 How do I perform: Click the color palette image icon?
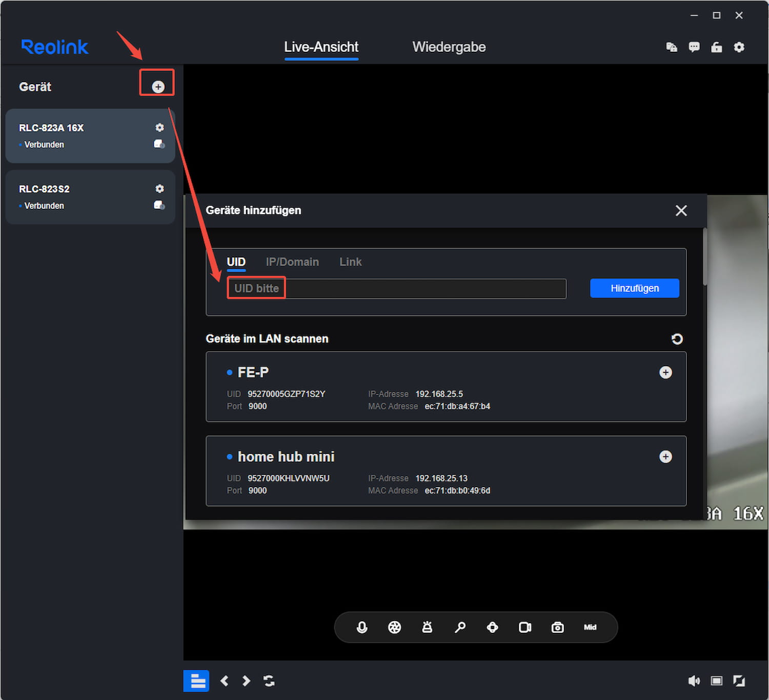(x=395, y=627)
